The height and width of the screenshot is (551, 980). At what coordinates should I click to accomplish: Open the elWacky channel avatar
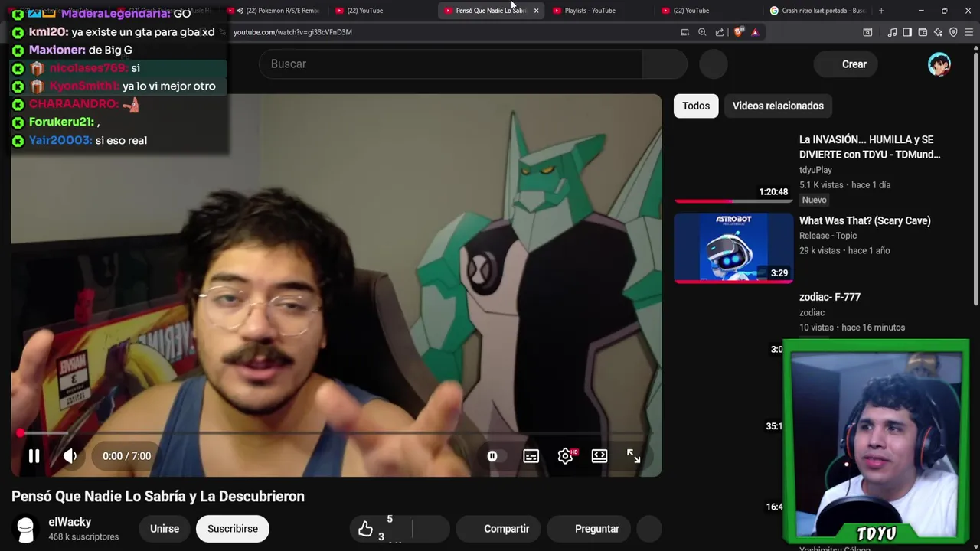coord(25,529)
